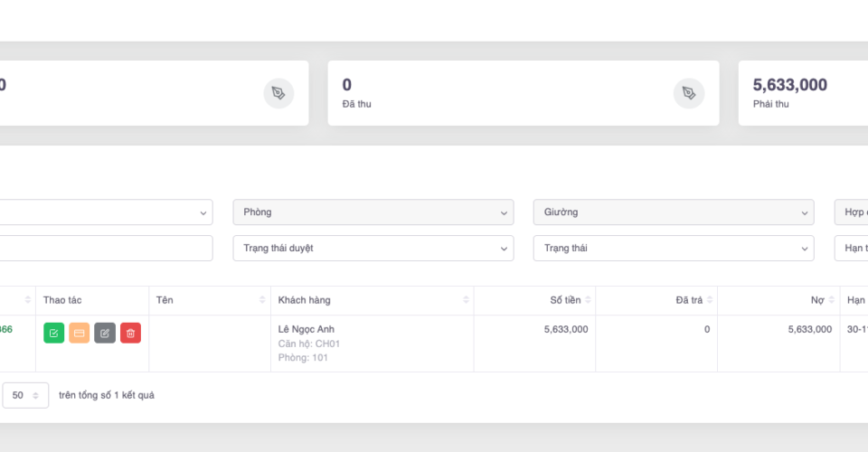Click customer name Lê Ngọc Anh

306,329
